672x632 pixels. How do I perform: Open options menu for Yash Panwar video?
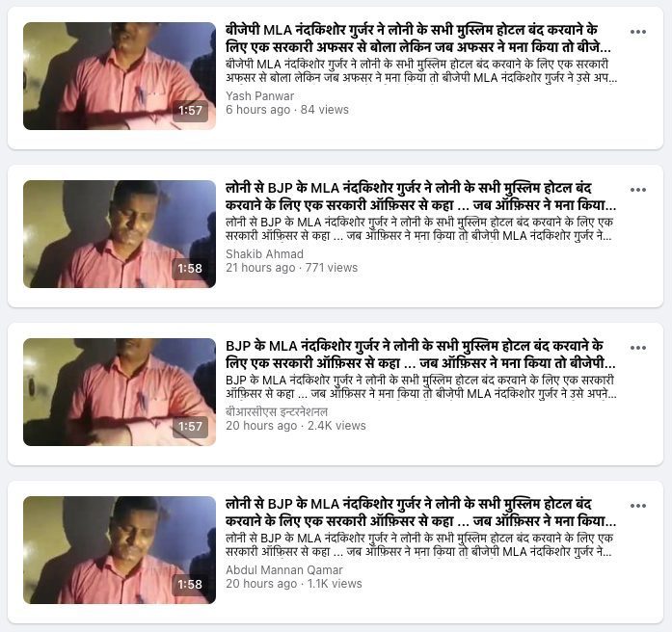(637, 32)
